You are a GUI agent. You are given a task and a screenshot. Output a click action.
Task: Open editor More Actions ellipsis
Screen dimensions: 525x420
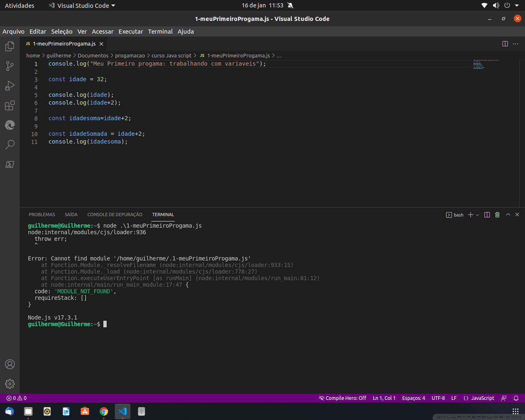pos(516,44)
